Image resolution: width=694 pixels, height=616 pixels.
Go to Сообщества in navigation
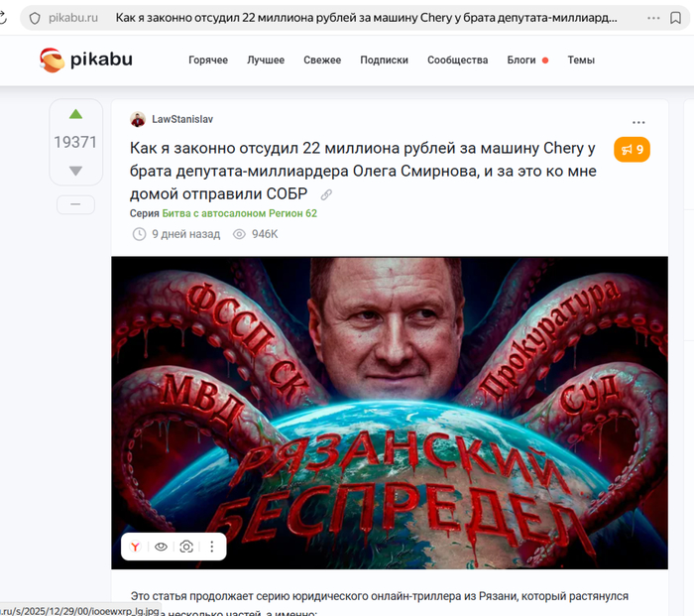tap(458, 60)
